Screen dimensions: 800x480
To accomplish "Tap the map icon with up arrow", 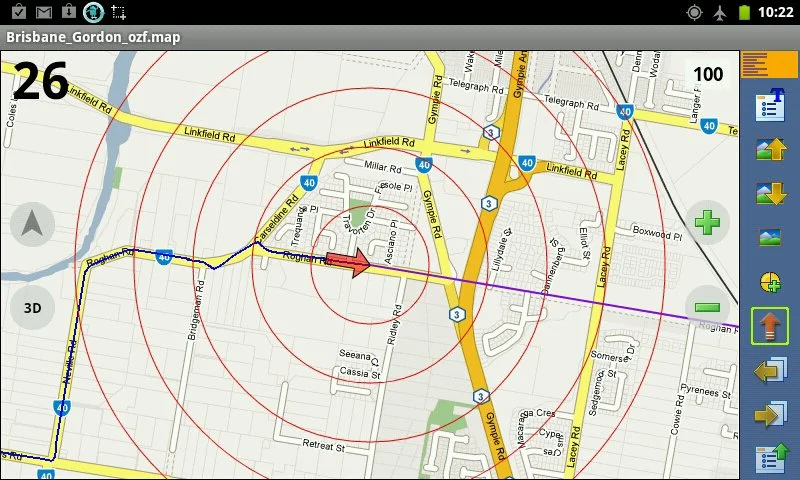I will click(x=769, y=150).
